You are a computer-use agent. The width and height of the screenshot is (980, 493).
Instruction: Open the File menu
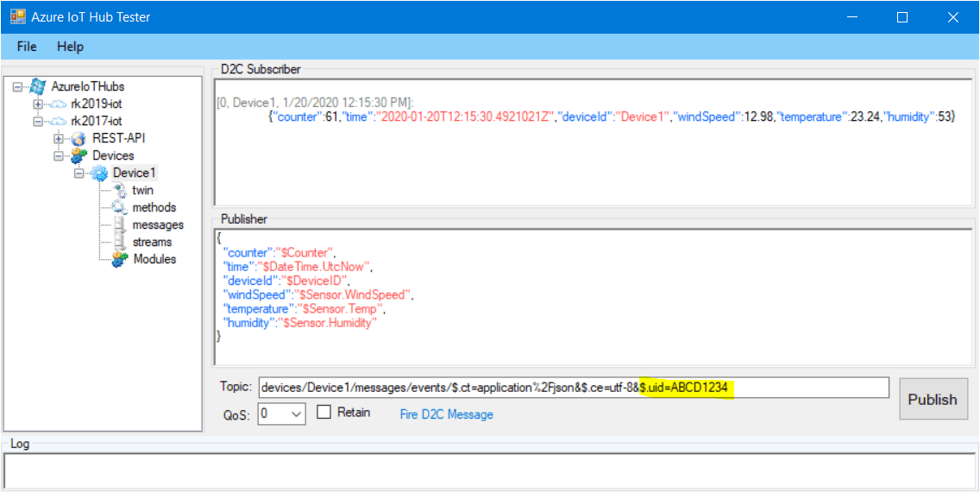27,47
